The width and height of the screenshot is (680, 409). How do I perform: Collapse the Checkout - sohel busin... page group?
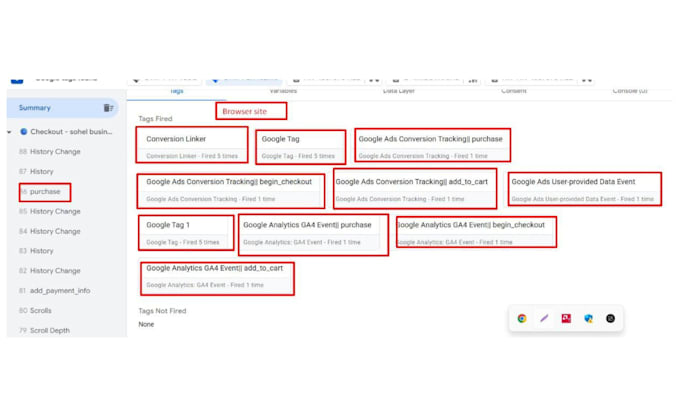click(9, 132)
